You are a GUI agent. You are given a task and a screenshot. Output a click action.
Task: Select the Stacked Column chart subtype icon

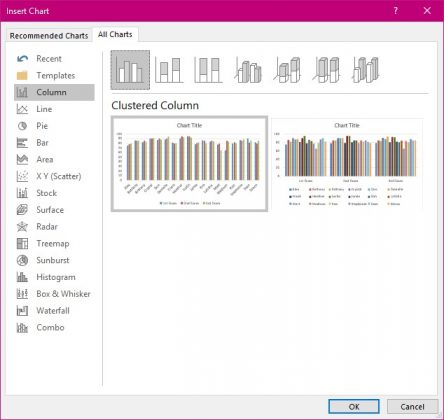(169, 70)
